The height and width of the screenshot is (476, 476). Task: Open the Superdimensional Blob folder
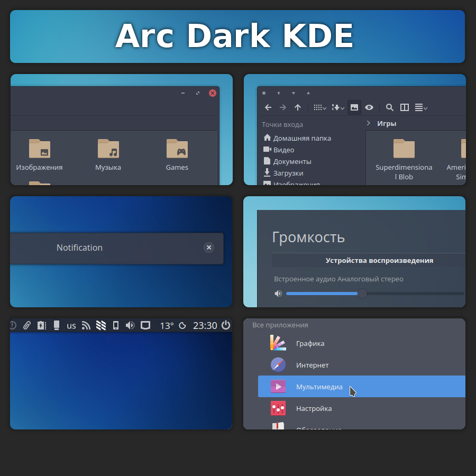(404, 159)
